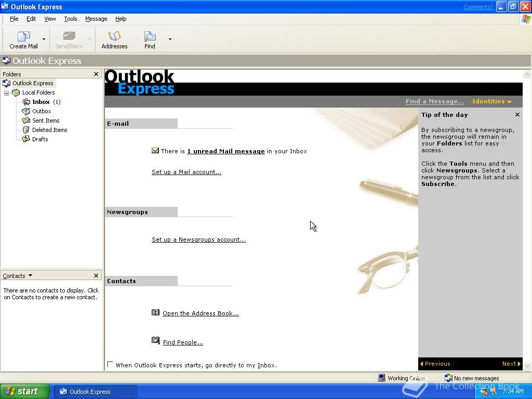Click the Drafts folder icon
The width and height of the screenshot is (532, 399).
point(26,139)
